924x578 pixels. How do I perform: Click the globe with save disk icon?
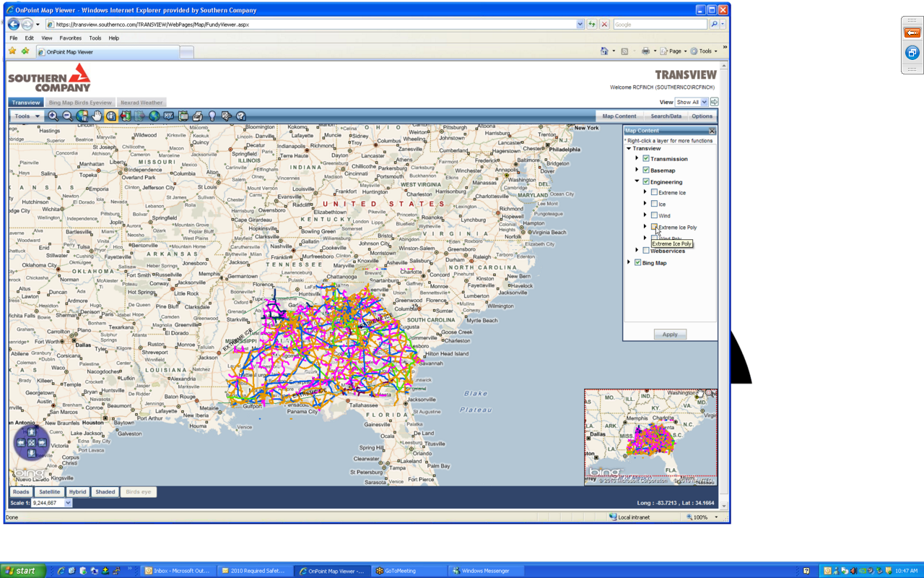pyautogui.click(x=82, y=116)
